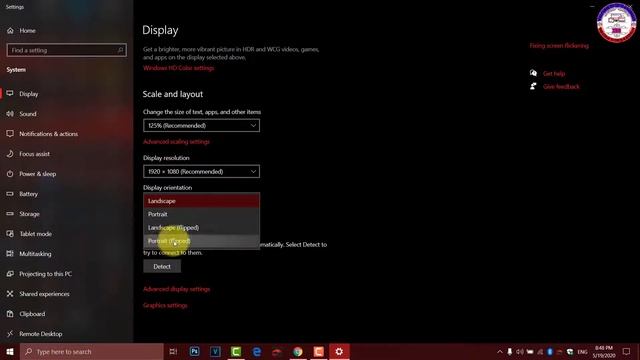Open Windows HD Color settings link
640x360 pixels.
click(x=178, y=68)
